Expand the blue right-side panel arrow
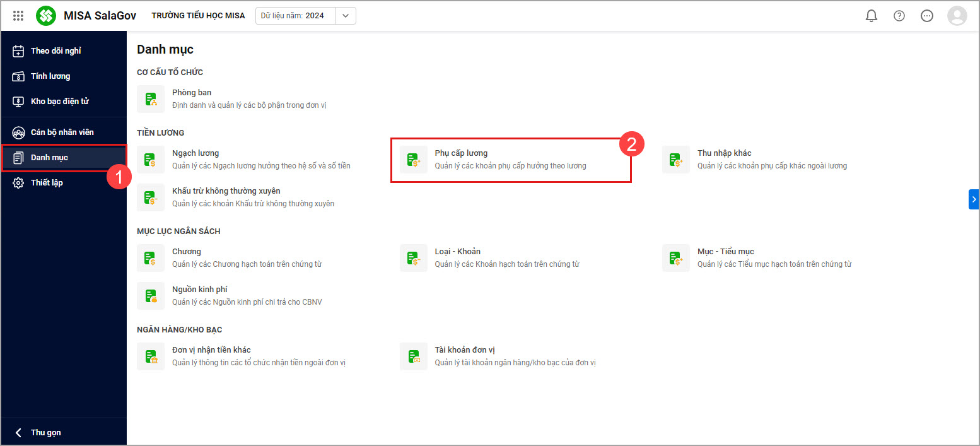Screen dimensions: 980x446 974,199
